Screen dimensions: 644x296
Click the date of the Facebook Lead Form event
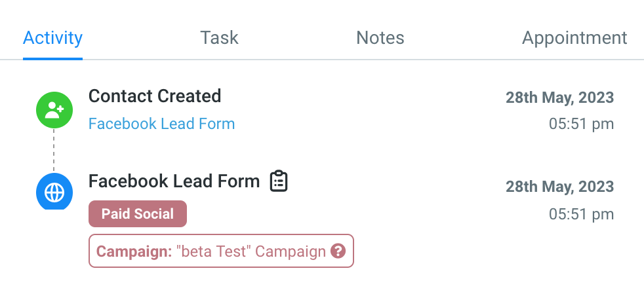(559, 187)
